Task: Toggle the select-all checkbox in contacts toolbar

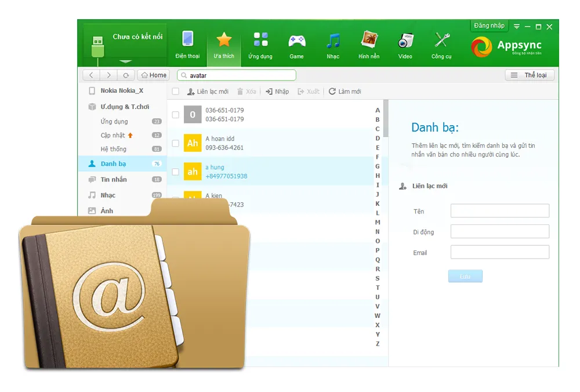Action: point(176,92)
